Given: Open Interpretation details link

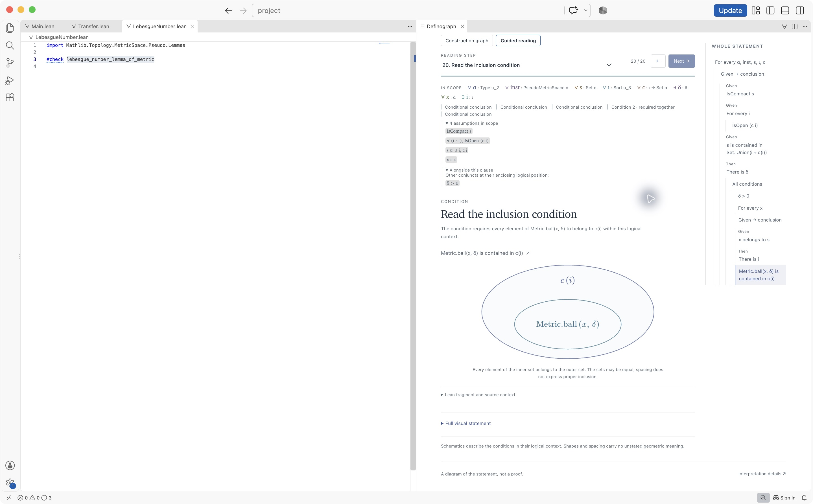Looking at the screenshot, I should click(x=762, y=474).
